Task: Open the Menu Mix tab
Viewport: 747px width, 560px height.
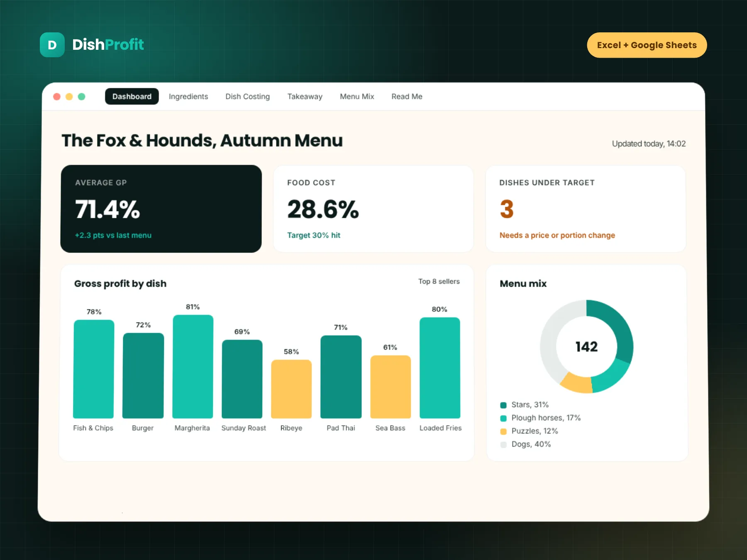Action: [x=357, y=96]
